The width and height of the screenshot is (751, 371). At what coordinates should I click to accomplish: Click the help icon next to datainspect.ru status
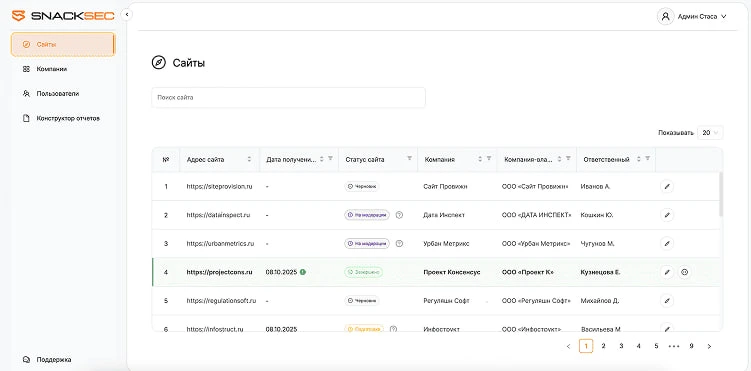399,215
